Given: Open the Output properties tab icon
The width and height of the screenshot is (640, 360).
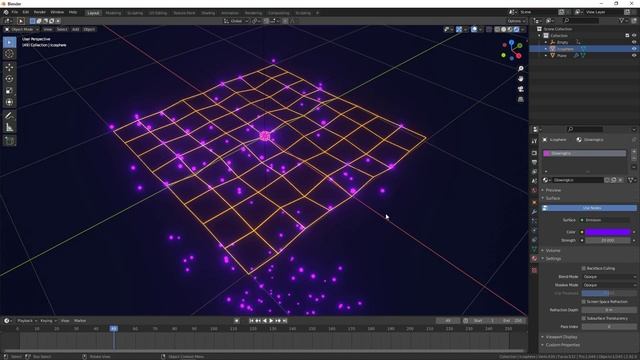Looking at the screenshot, I should pos(534,162).
